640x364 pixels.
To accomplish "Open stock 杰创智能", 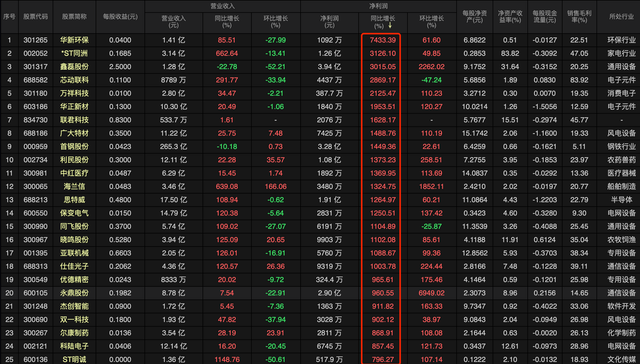I will (x=74, y=306).
